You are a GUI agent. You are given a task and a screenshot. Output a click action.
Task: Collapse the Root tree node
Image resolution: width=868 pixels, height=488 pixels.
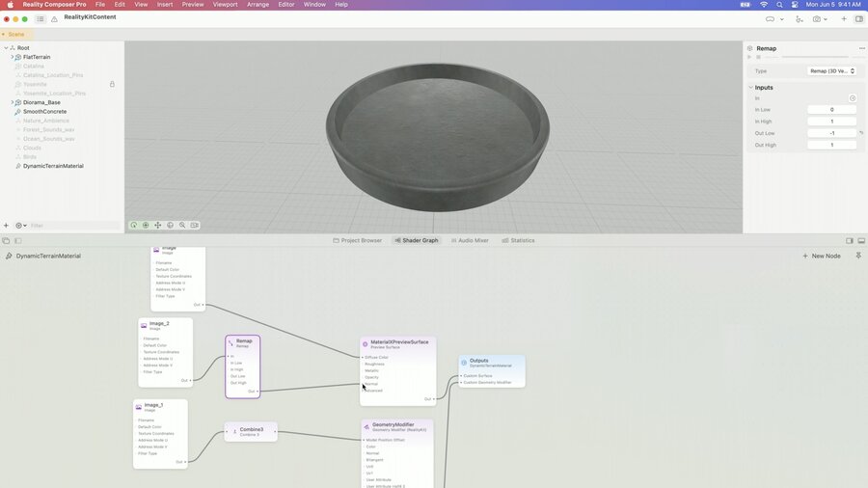6,48
